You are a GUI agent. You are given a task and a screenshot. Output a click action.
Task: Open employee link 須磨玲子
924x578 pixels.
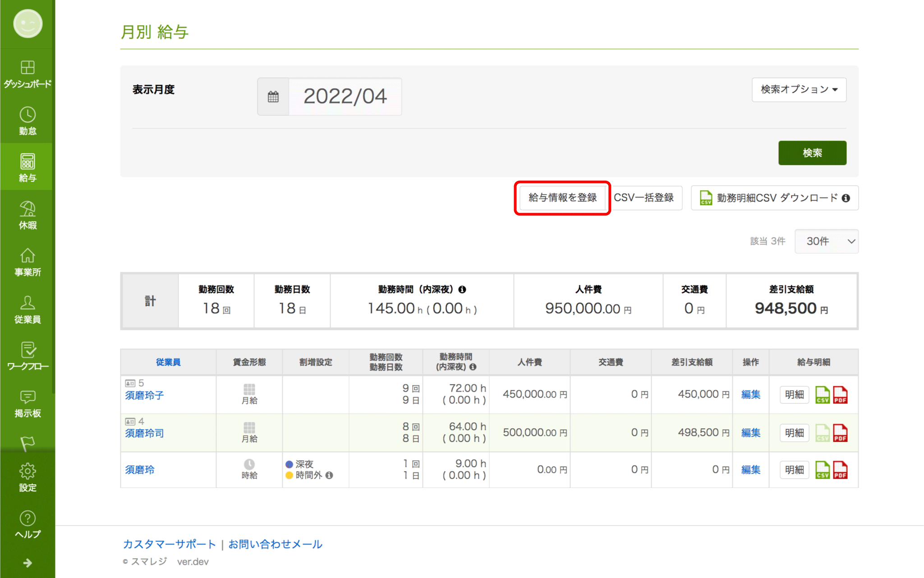[144, 395]
